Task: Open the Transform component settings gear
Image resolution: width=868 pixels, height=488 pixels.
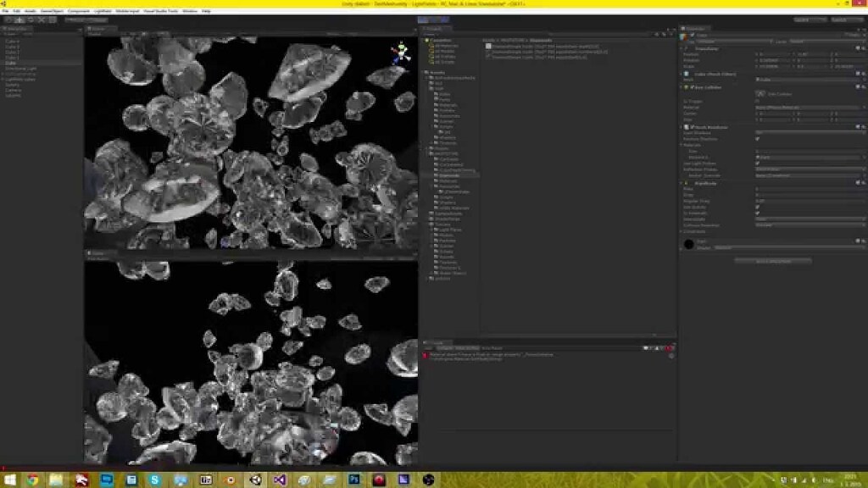Action: [x=863, y=48]
